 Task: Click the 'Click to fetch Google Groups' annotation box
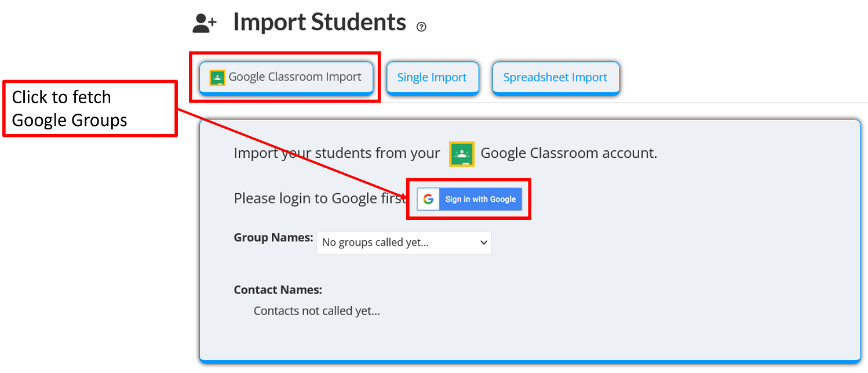click(90, 108)
